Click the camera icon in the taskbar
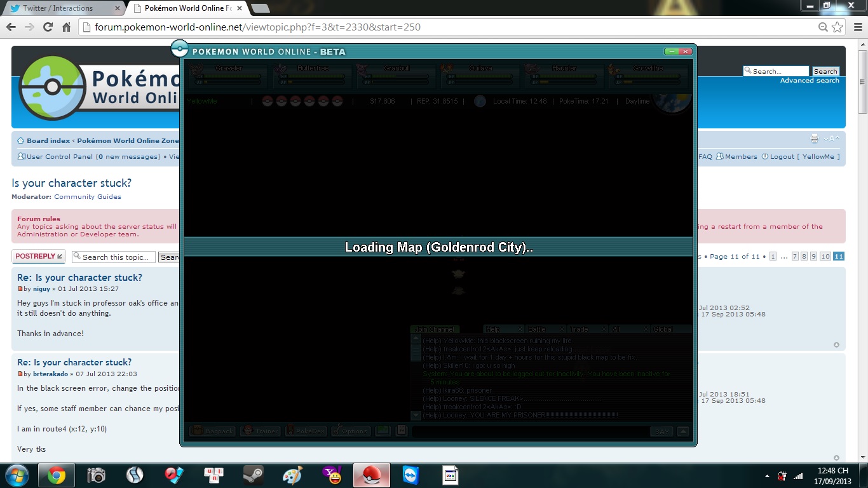This screenshot has width=868, height=488. (96, 475)
